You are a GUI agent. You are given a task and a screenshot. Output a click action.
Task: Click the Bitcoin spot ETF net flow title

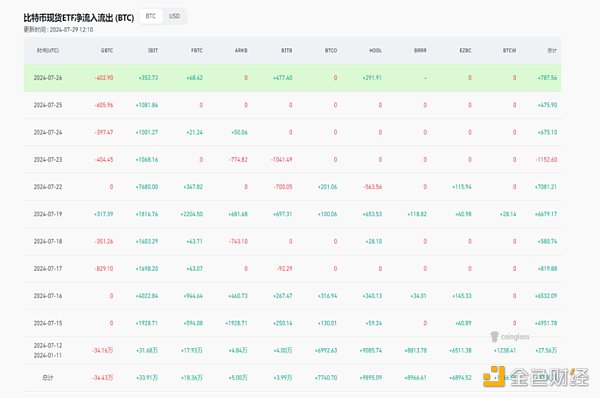[79, 18]
